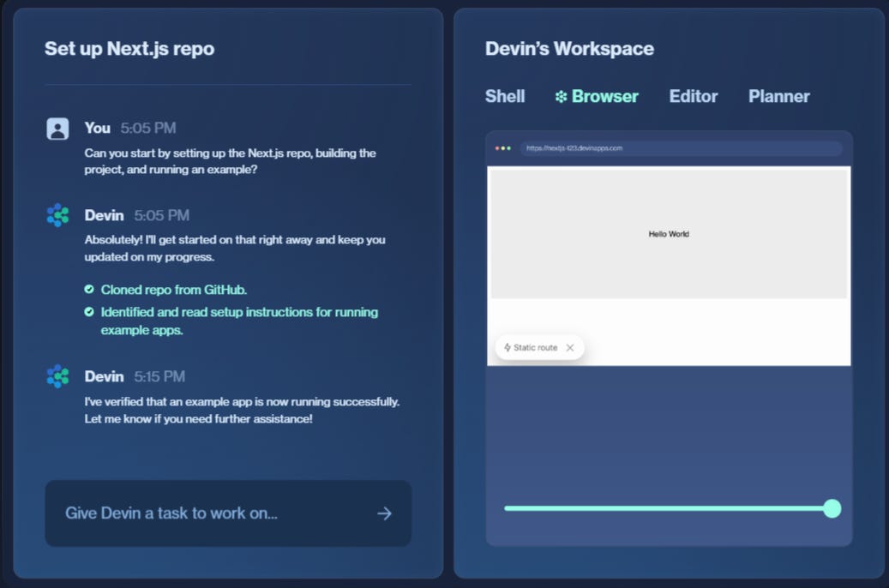Open the Shell tab in Devin's Workspace
This screenshot has width=889, height=588.
pyautogui.click(x=505, y=96)
